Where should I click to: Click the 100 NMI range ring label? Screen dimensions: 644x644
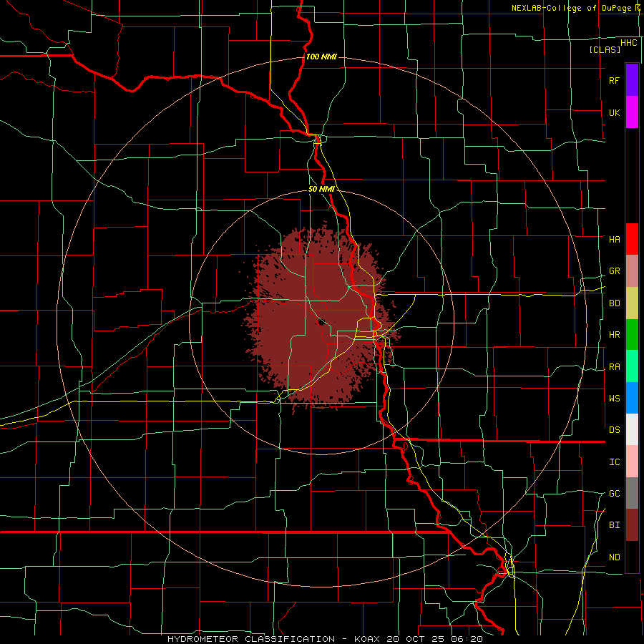pyautogui.click(x=321, y=57)
